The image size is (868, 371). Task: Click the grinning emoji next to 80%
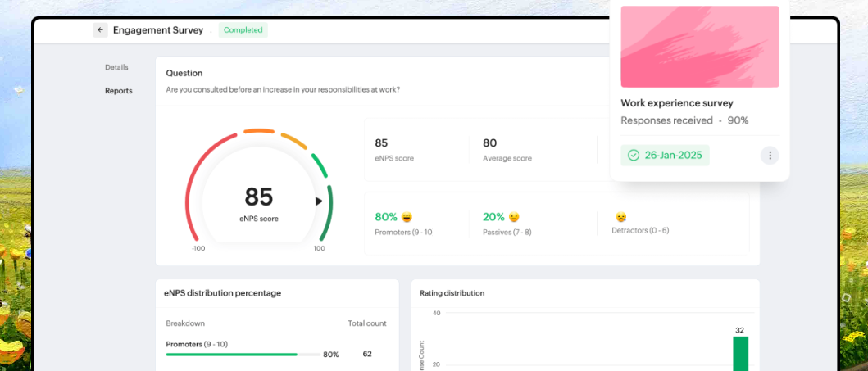pos(407,217)
